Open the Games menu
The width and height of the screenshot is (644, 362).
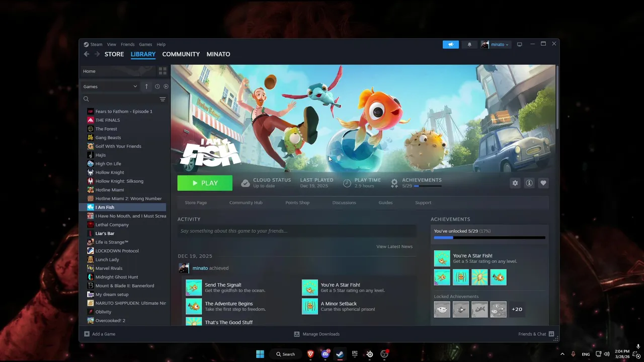tap(145, 44)
